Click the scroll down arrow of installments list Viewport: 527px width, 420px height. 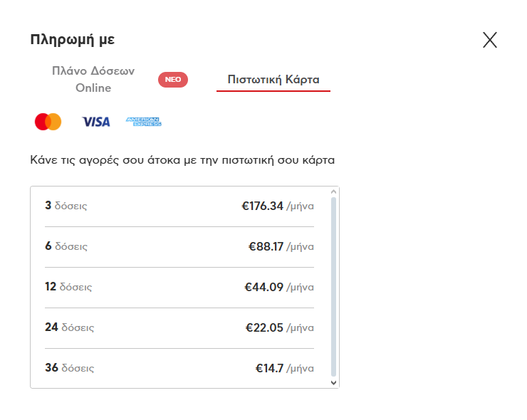coord(333,383)
